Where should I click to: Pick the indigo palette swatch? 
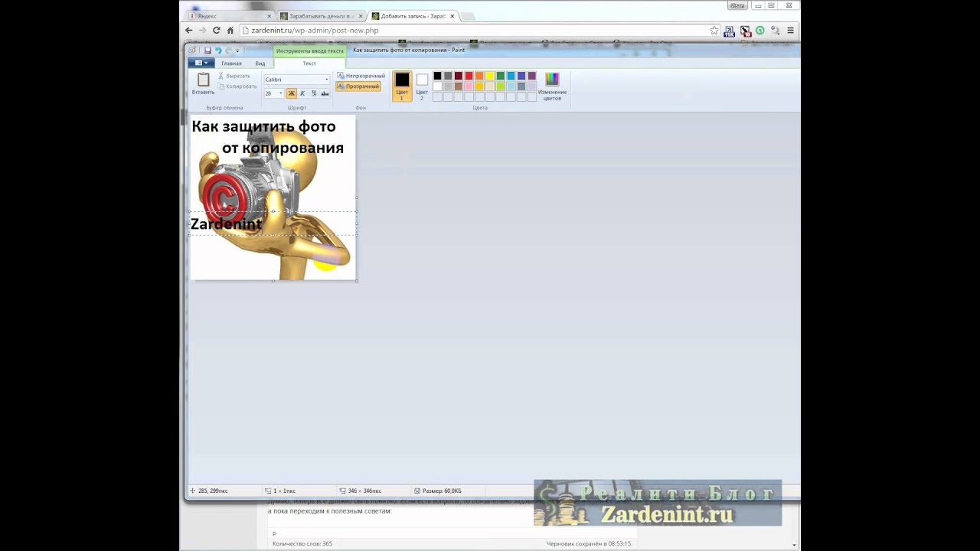[521, 76]
